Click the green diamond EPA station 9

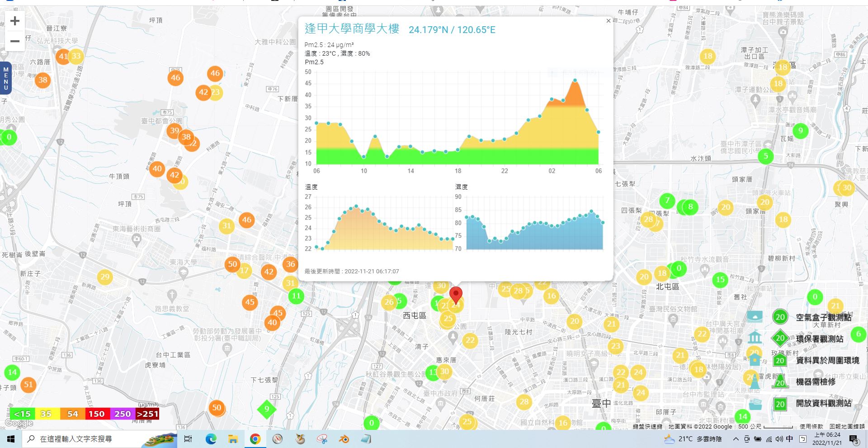tap(267, 409)
